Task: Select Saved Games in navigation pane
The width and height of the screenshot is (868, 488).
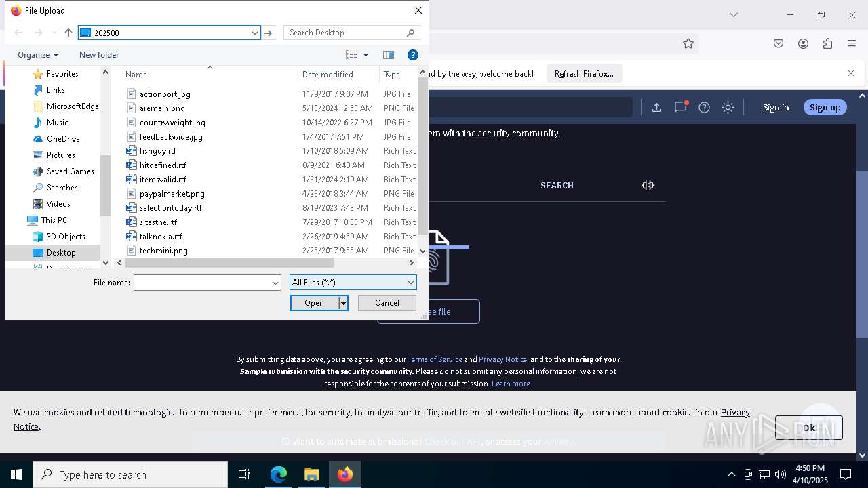Action: (70, 171)
